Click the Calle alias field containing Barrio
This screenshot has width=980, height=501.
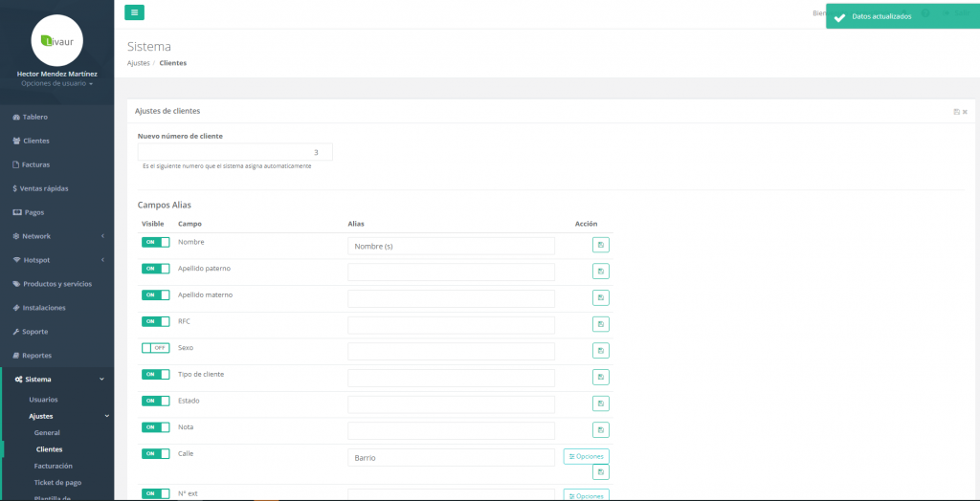(x=452, y=457)
